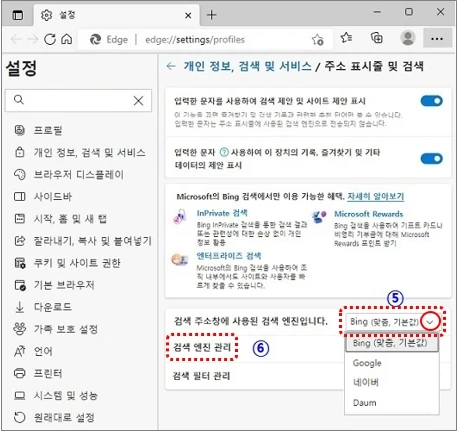Select 네이버 in the dropdown list
The image size is (457, 431).
(x=392, y=382)
